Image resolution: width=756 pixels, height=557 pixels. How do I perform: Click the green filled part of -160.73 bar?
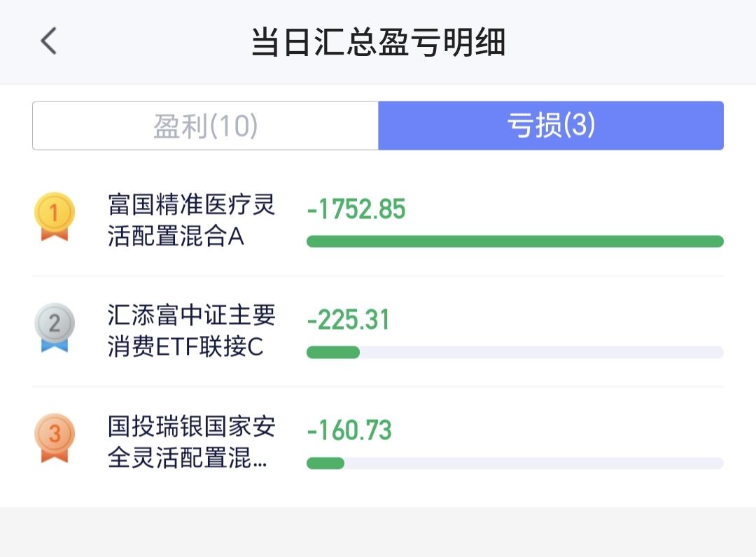coord(325,463)
